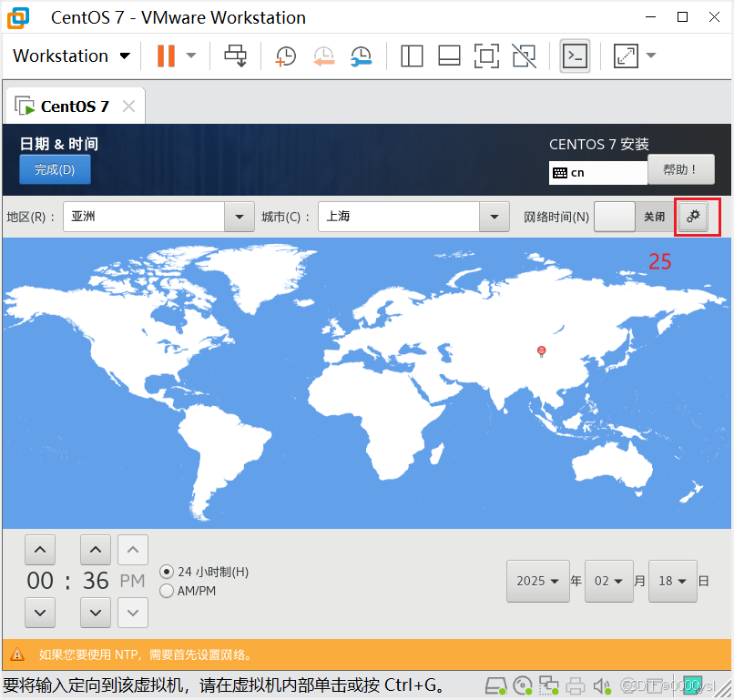
Task: Click the VMware Workstation logo icon
Action: tap(18, 18)
